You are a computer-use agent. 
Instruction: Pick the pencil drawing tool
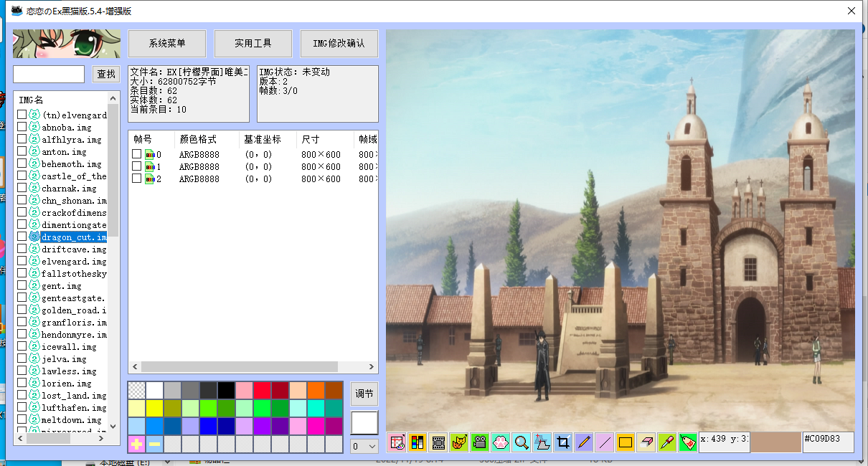point(584,442)
